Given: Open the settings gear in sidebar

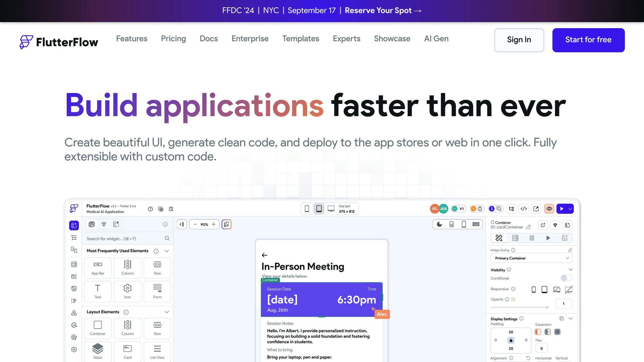Looking at the screenshot, I should tap(74, 349).
